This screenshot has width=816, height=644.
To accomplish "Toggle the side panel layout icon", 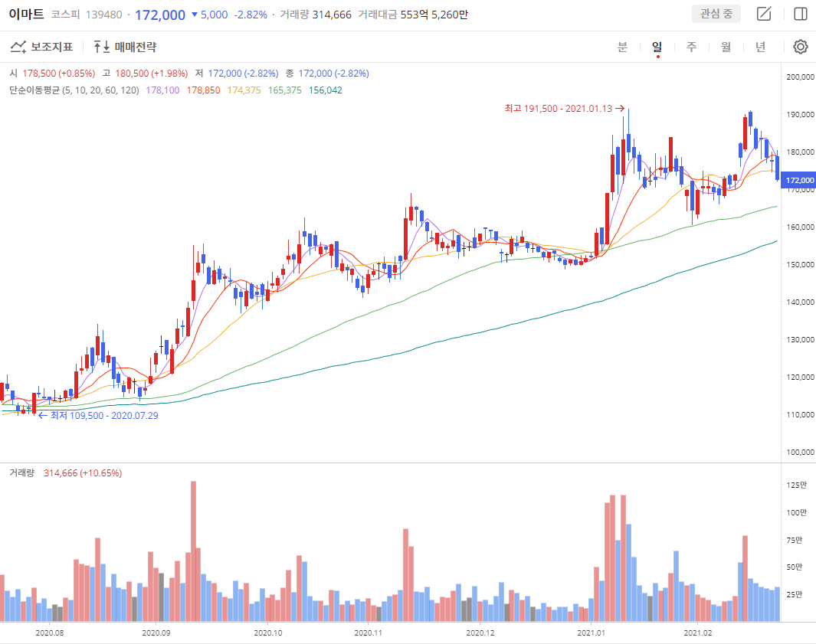I will pos(801,14).
